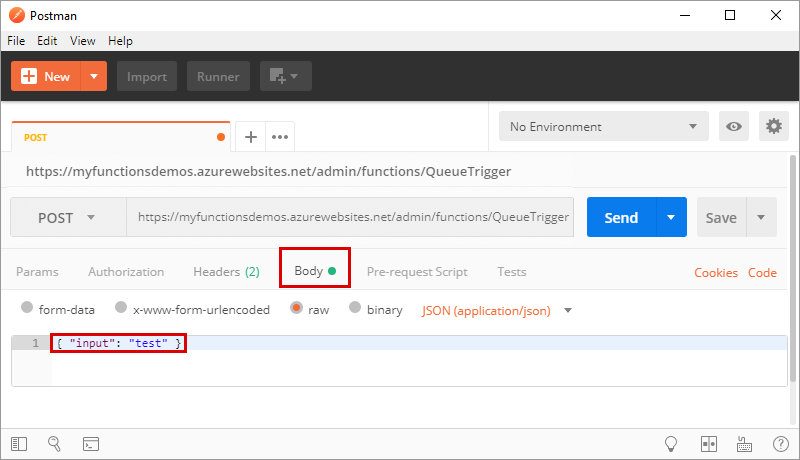Switch the two-pane layout icon
Viewport: 800px width, 460px height.
pos(709,444)
